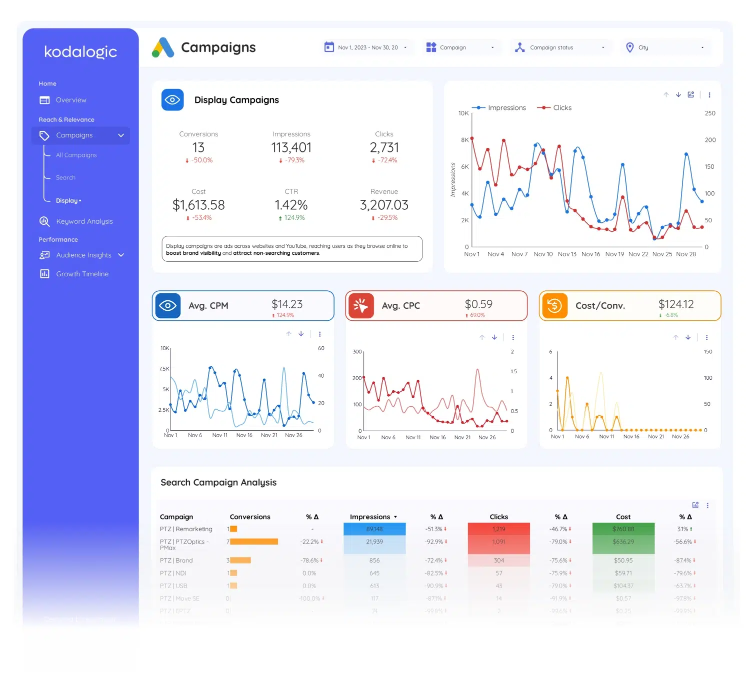
Task: Click the Campaign filter grid icon
Action: 431,47
